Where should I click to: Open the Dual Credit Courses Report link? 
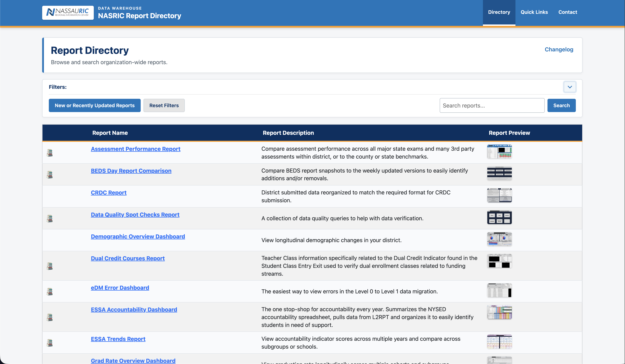128,258
